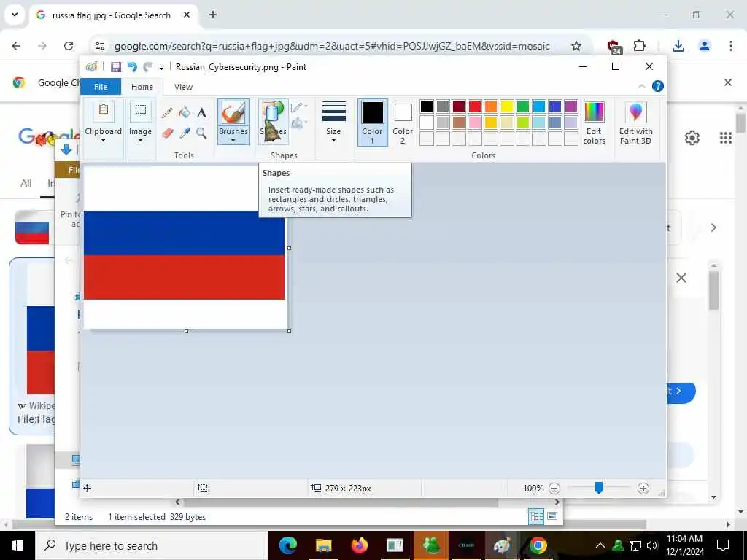Viewport: 747px width, 560px height.
Task: Pick the yellow color swatch
Action: (x=507, y=106)
